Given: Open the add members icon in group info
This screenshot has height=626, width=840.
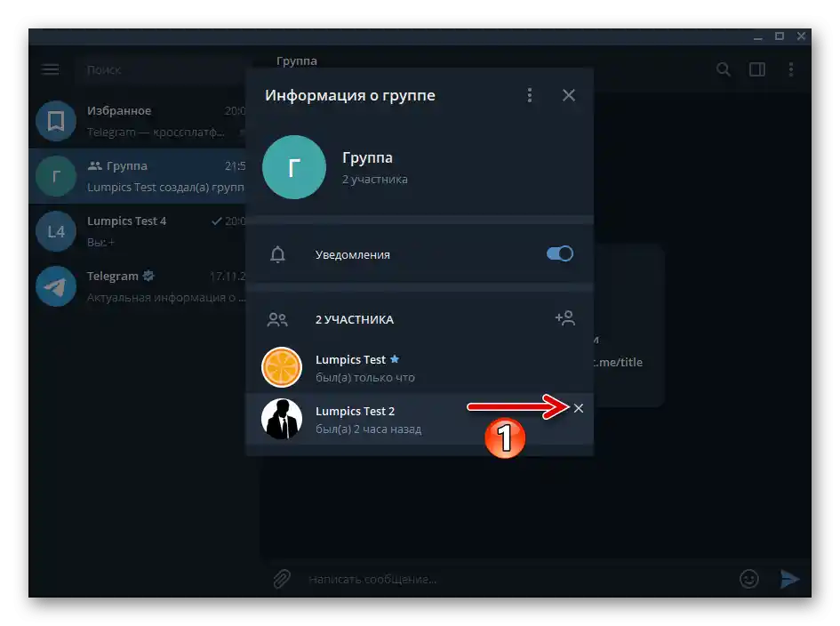Looking at the screenshot, I should 565,317.
